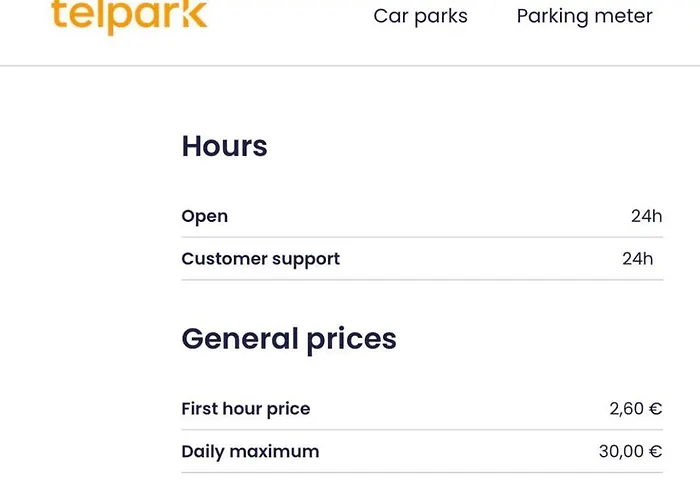This screenshot has width=700, height=500.
Task: Click the 2,60 price amount
Action: 626,409
